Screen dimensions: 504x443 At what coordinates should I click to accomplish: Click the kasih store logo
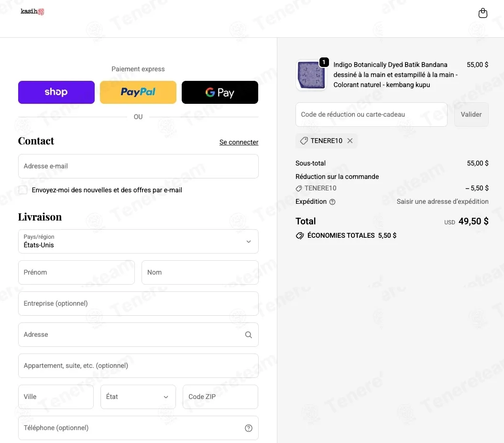coord(32,11)
